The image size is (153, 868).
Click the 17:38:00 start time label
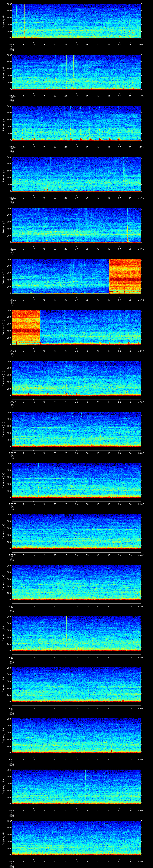pos(12,504)
